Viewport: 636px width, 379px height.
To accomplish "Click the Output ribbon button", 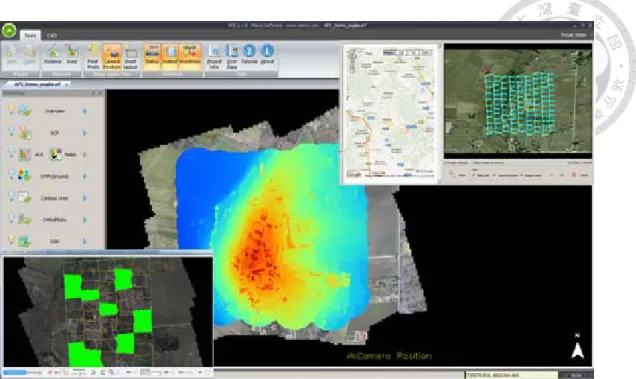I will (x=170, y=54).
